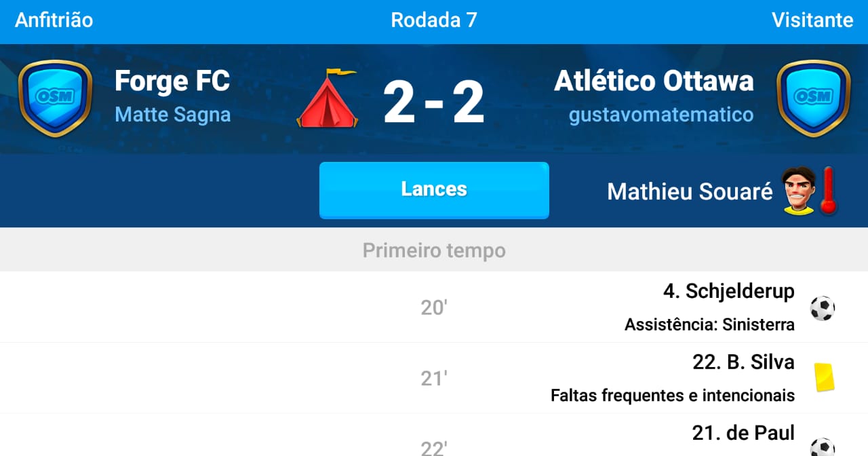The height and width of the screenshot is (456, 868).
Task: Tap the 2 - 2 match score
Action: coord(434,102)
